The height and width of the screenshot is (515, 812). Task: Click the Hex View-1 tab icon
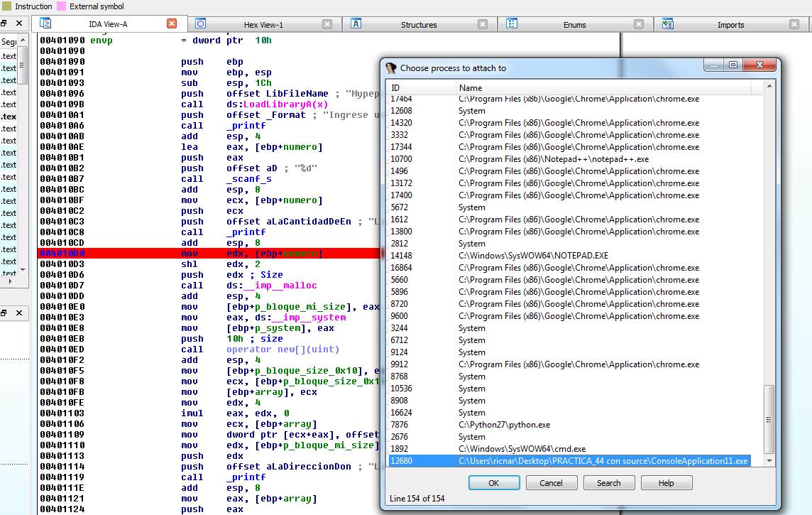pos(200,24)
